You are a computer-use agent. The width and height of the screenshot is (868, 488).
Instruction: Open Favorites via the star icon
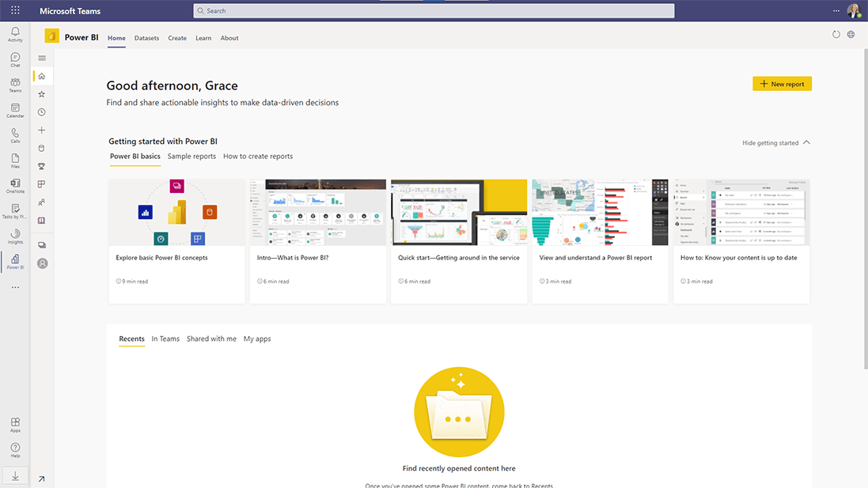[41, 93]
